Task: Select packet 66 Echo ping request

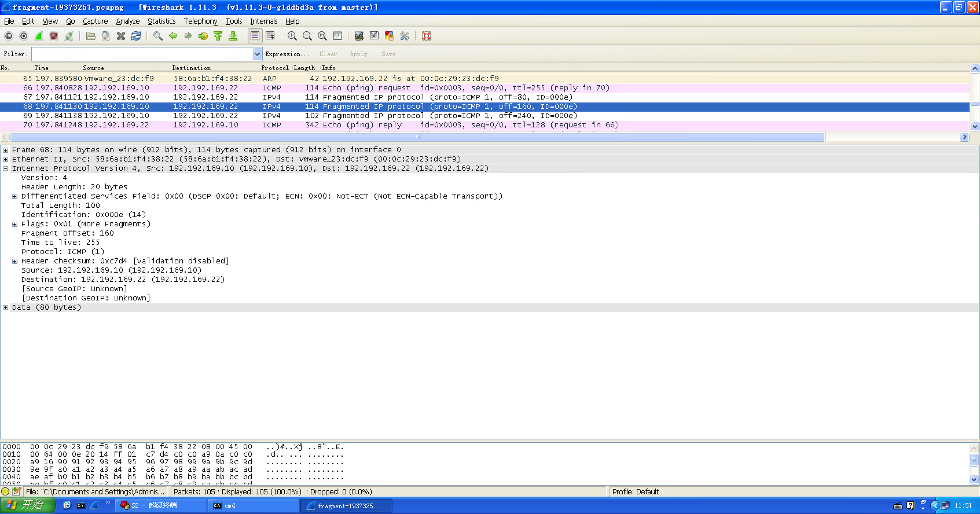Action: 485,88
